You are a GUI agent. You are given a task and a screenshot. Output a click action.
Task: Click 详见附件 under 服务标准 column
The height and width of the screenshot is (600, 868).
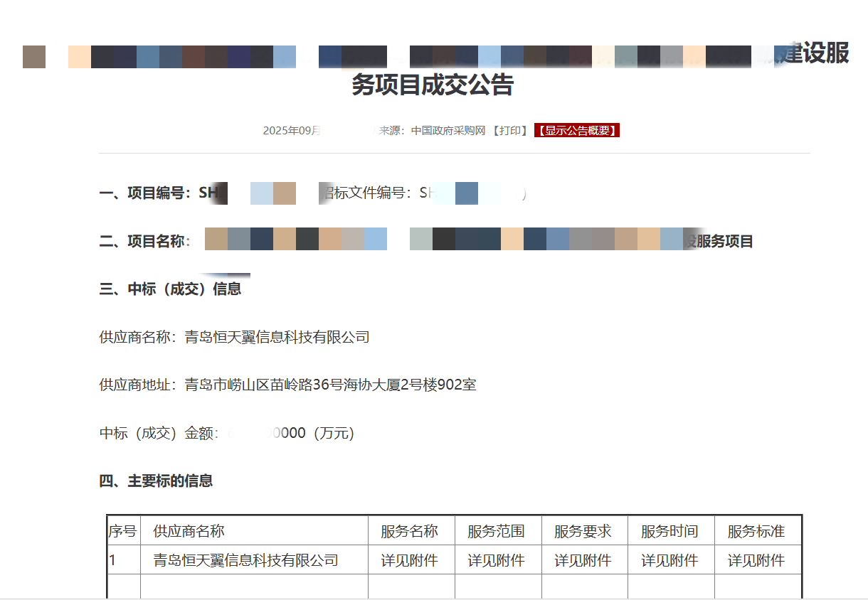757,559
